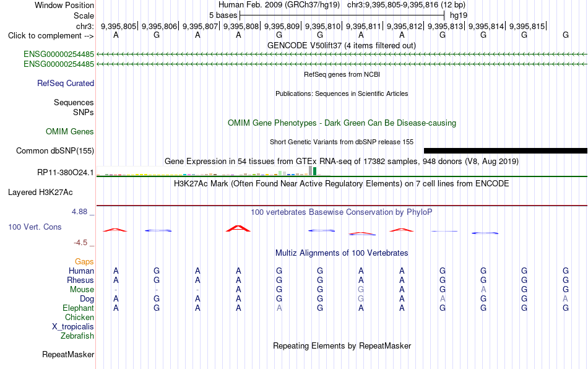588x369 pixels.
Task: Select the Human species row label
Action: 81,271
